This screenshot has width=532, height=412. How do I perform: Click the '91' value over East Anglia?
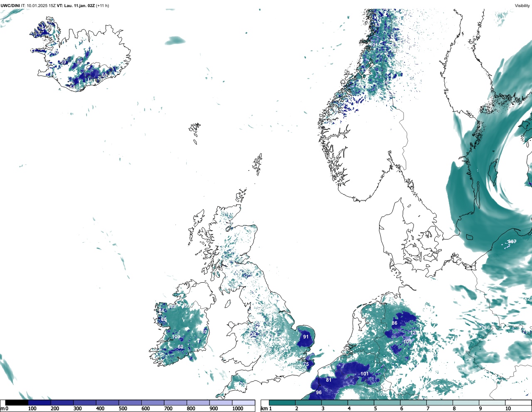click(306, 337)
